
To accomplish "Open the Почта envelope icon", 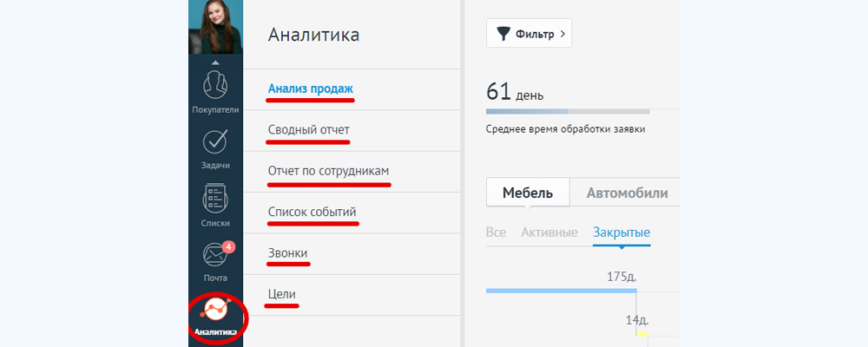I will click(x=214, y=255).
